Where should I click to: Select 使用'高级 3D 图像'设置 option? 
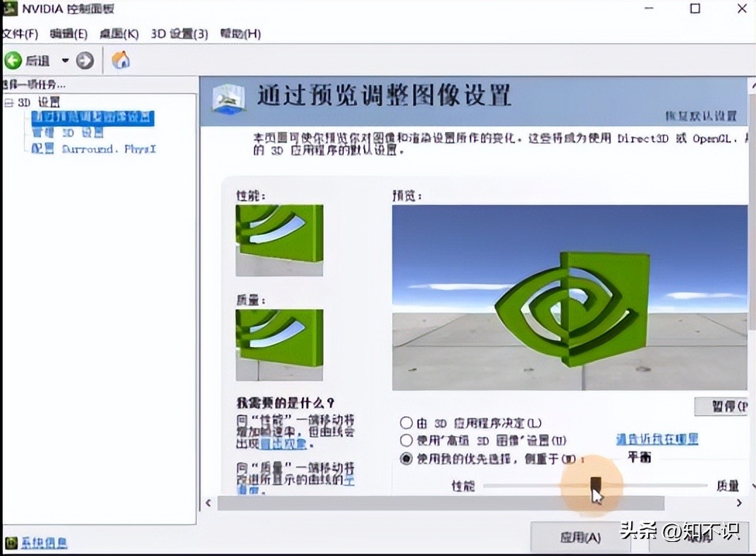pyautogui.click(x=407, y=440)
